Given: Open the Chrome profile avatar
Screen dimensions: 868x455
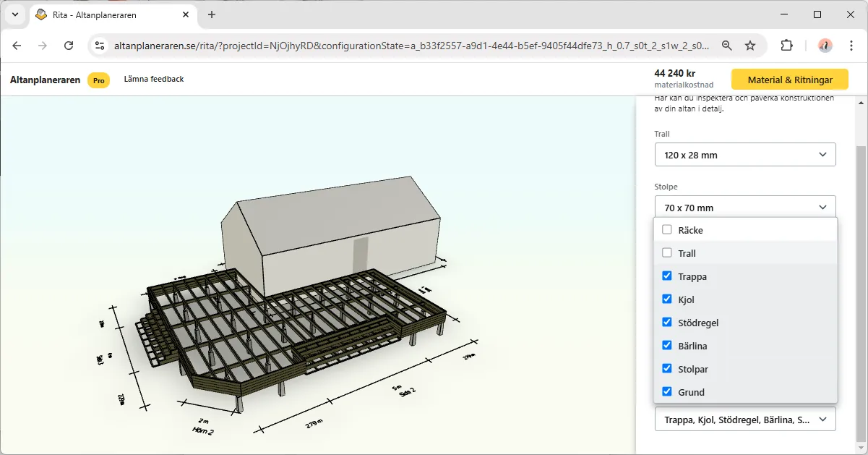Looking at the screenshot, I should (825, 46).
